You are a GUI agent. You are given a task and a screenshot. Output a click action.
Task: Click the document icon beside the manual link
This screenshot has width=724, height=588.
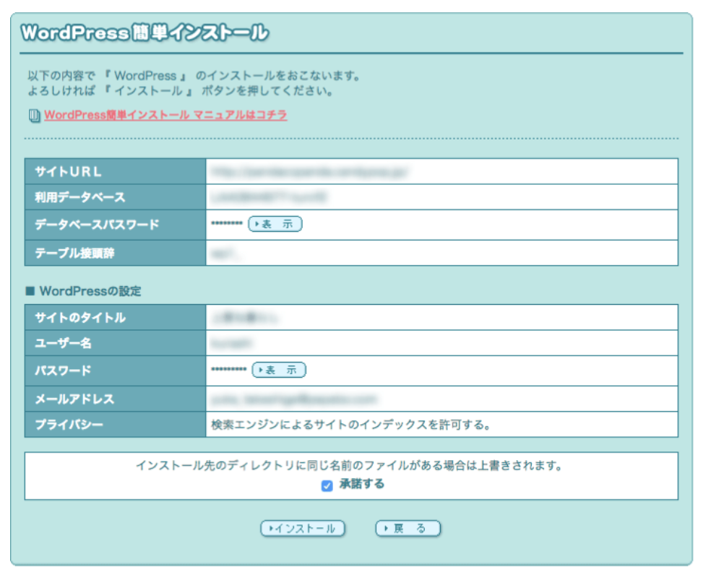pos(34,116)
